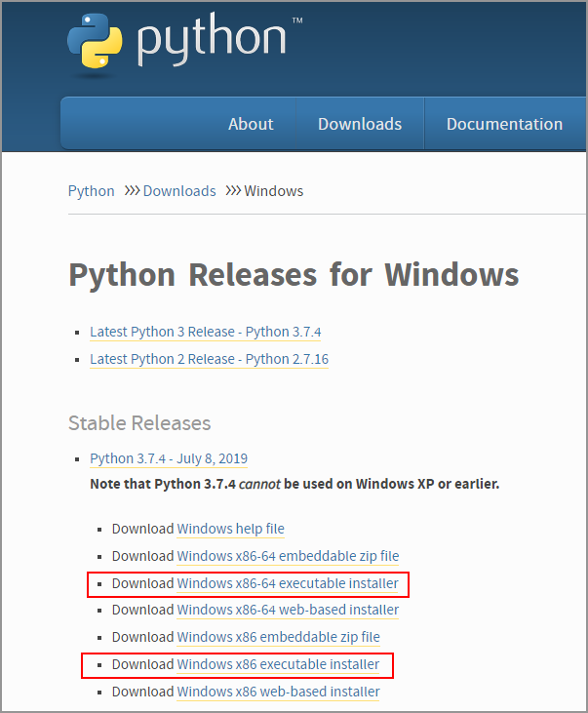588x713 pixels.
Task: Download Windows x86-64 web-based installer
Action: 288,610
